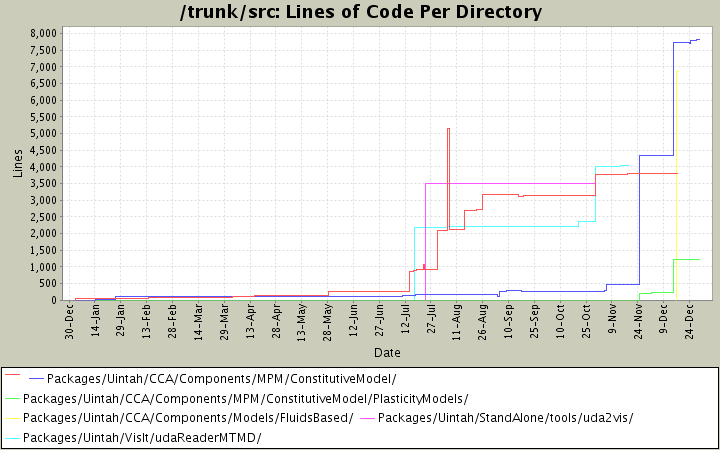Click the "3,500" y-axis tick label

[x=45, y=183]
